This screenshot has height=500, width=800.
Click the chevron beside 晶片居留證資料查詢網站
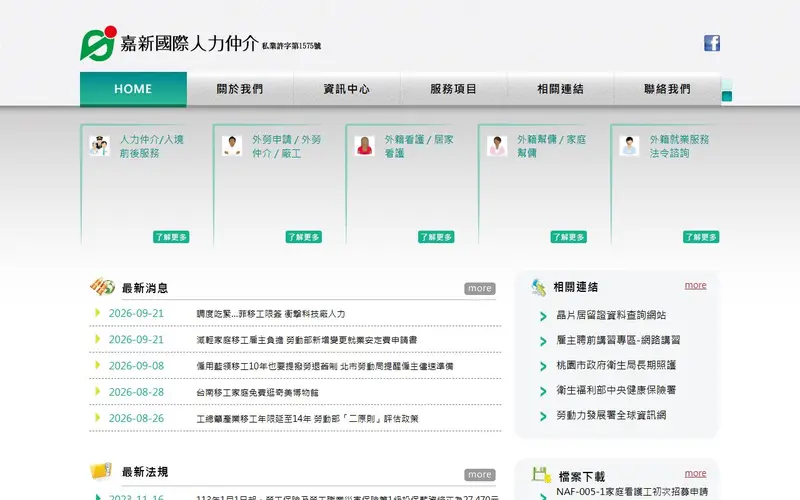(x=543, y=316)
